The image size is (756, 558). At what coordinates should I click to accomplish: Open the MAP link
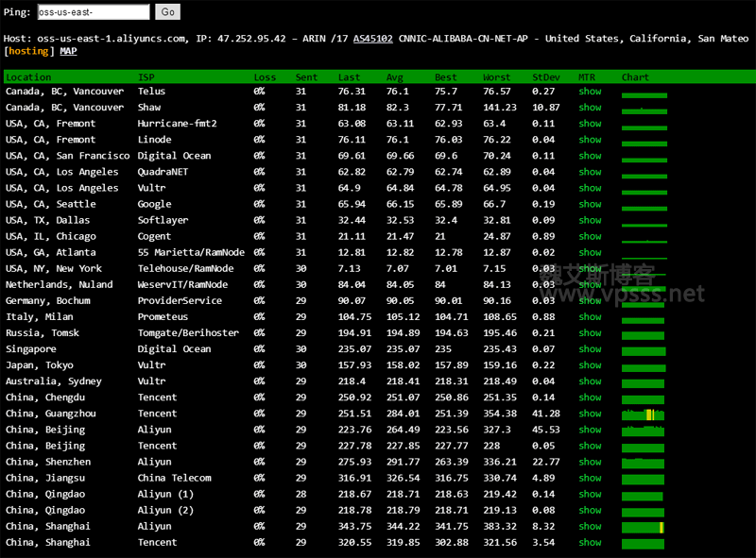pos(69,52)
